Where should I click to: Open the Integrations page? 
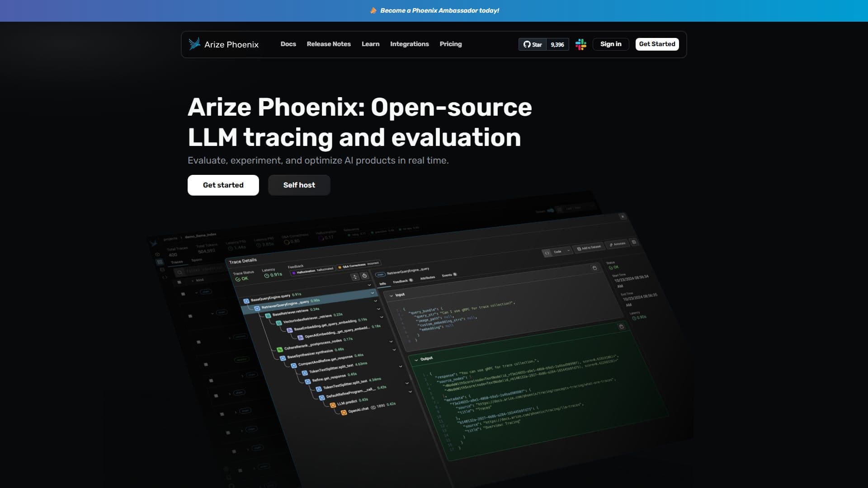tap(409, 44)
